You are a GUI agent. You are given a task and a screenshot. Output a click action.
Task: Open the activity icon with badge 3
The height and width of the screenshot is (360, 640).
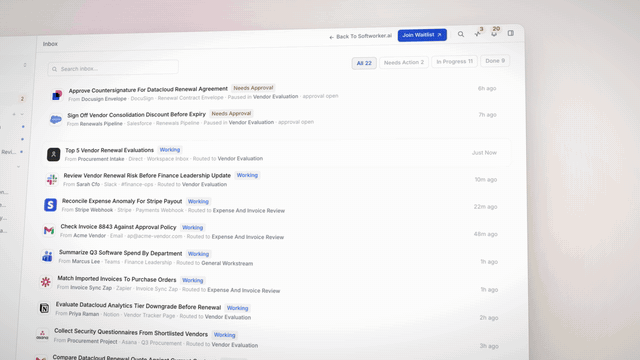477,33
